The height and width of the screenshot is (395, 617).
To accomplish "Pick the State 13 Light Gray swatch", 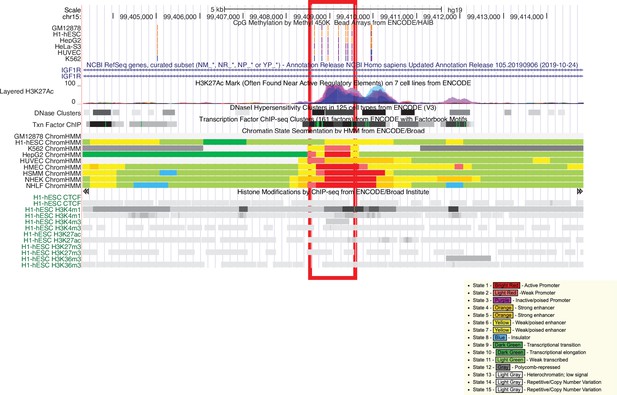I will pyautogui.click(x=509, y=375).
